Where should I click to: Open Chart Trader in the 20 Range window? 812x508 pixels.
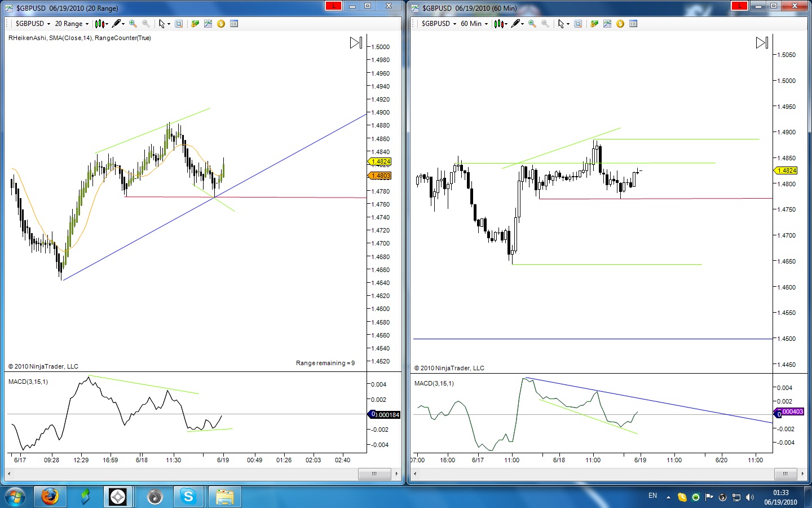point(195,24)
